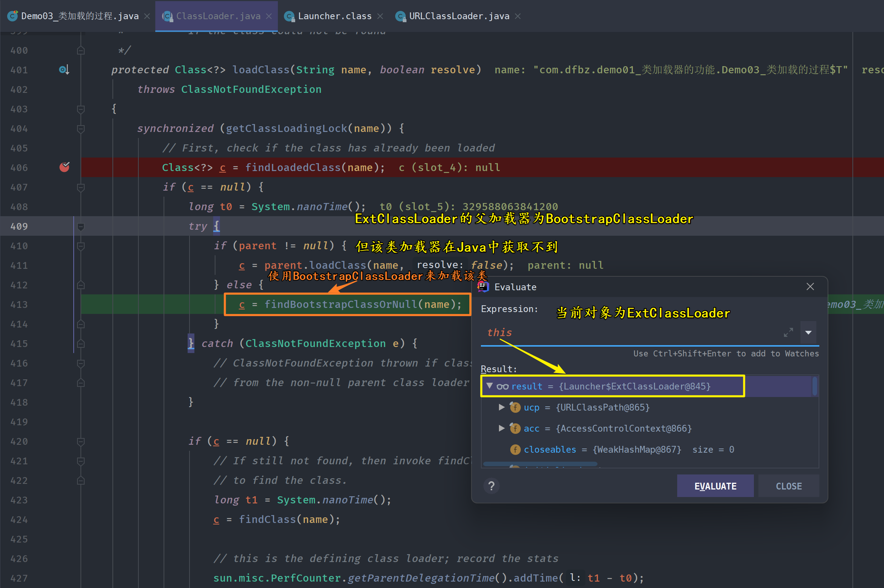This screenshot has width=884, height=588.
Task: Toggle the fold marker at line 404
Action: pos(80,129)
